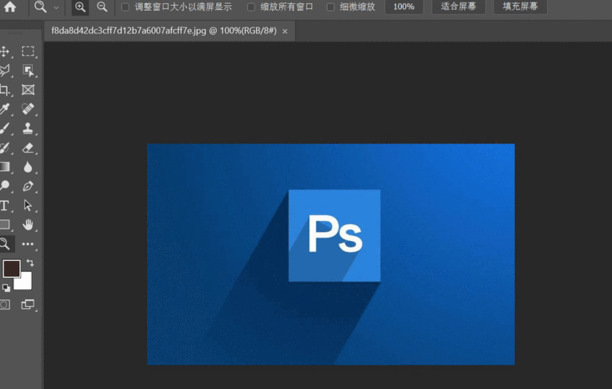This screenshot has width=612, height=389.
Task: Click the 适合屏幕 button
Action: coord(458,7)
